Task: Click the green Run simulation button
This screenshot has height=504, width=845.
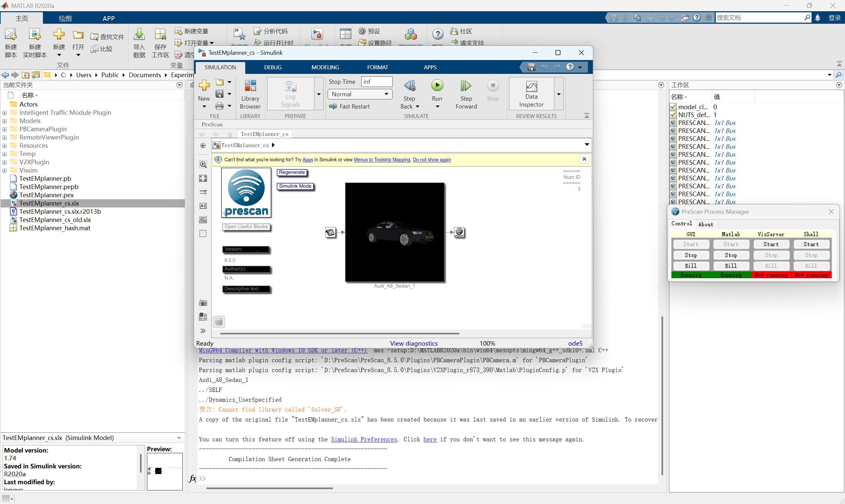Action: 437,85
